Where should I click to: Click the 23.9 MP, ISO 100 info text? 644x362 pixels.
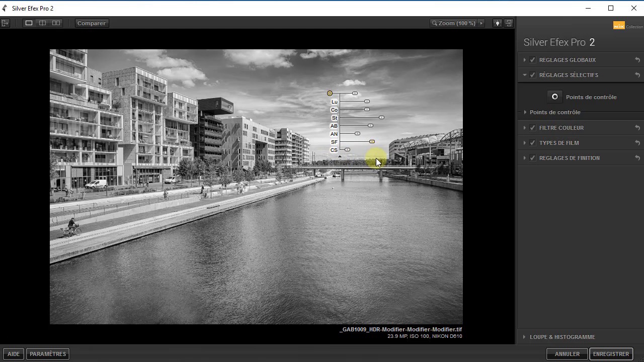click(x=425, y=336)
